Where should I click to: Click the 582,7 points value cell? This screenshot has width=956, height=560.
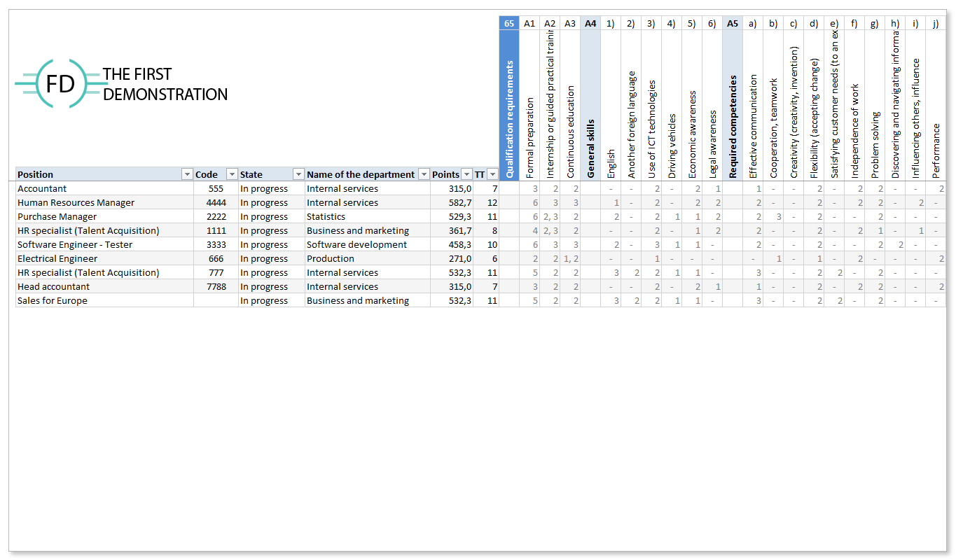pos(452,202)
